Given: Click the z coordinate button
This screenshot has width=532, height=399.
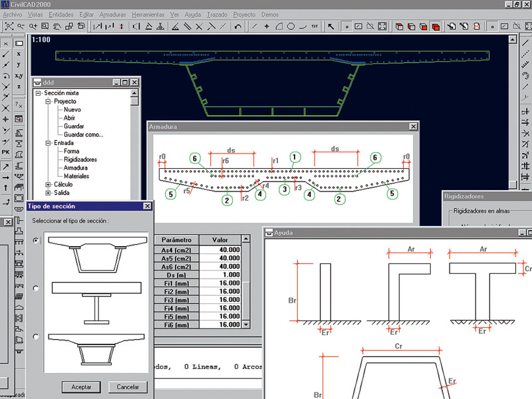Looking at the screenshot, I should 19,87.
